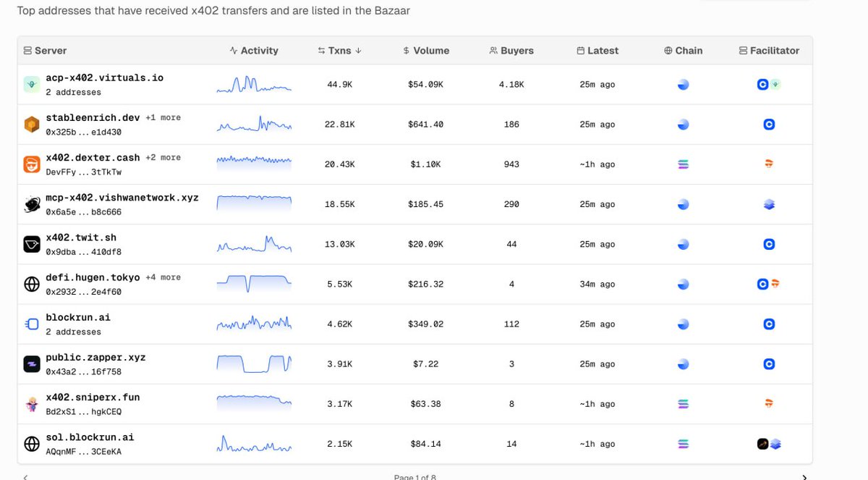
Task: Click the x402.twit.sh black logo icon
Action: pos(31,244)
